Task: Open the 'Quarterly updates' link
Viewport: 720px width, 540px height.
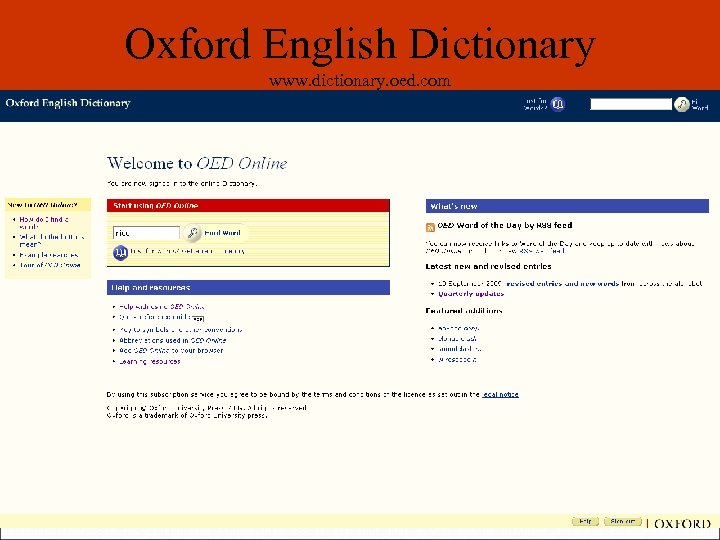Action: coord(471,294)
